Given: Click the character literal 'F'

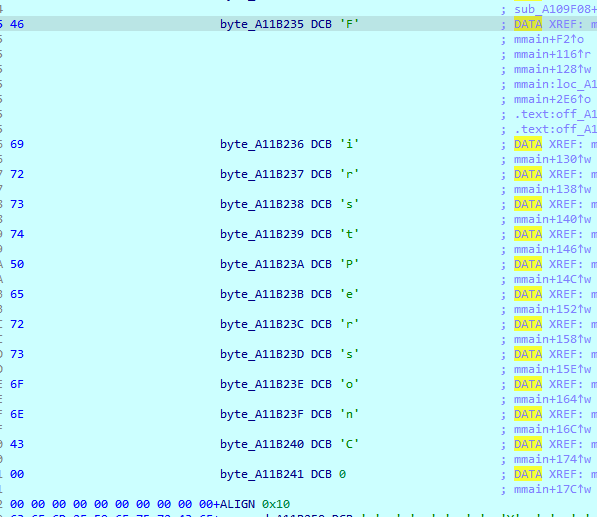Looking at the screenshot, I should 349,24.
